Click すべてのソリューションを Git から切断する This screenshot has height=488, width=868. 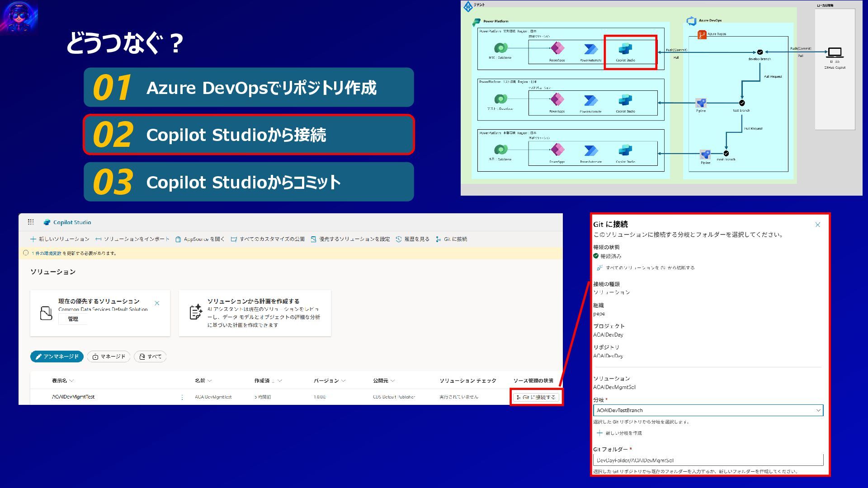646,267
